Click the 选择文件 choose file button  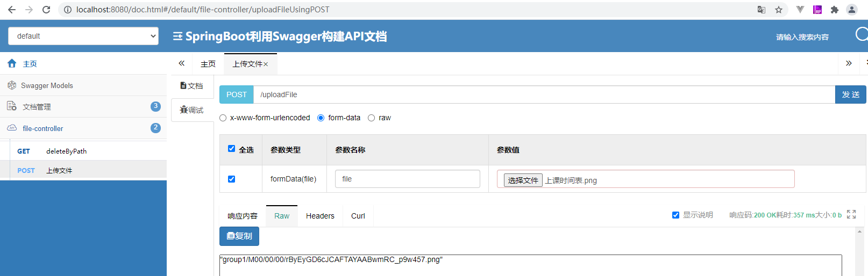click(x=523, y=180)
